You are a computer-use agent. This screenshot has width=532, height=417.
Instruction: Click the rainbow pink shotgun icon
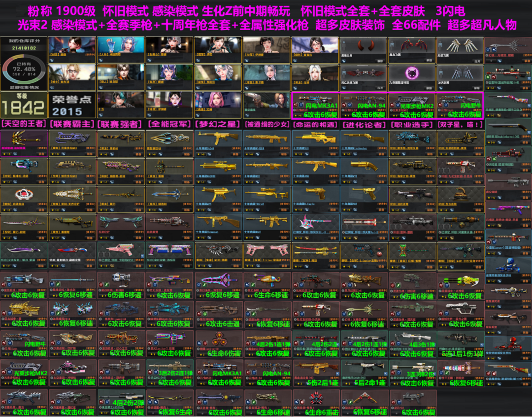(508, 100)
